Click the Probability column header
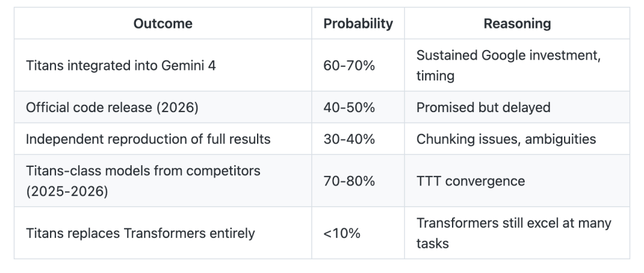The width and height of the screenshot is (644, 273). pyautogui.click(x=358, y=24)
